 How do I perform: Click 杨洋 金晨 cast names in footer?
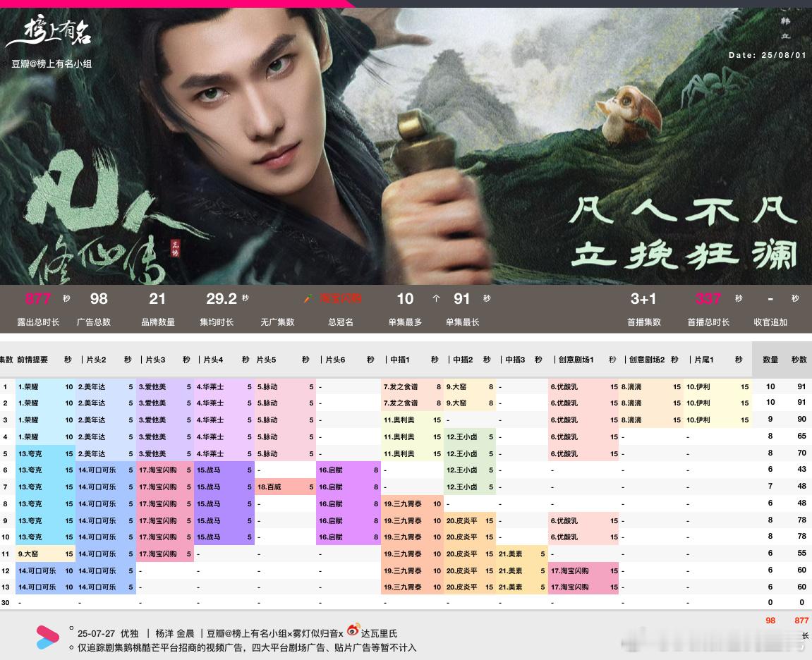[174, 633]
